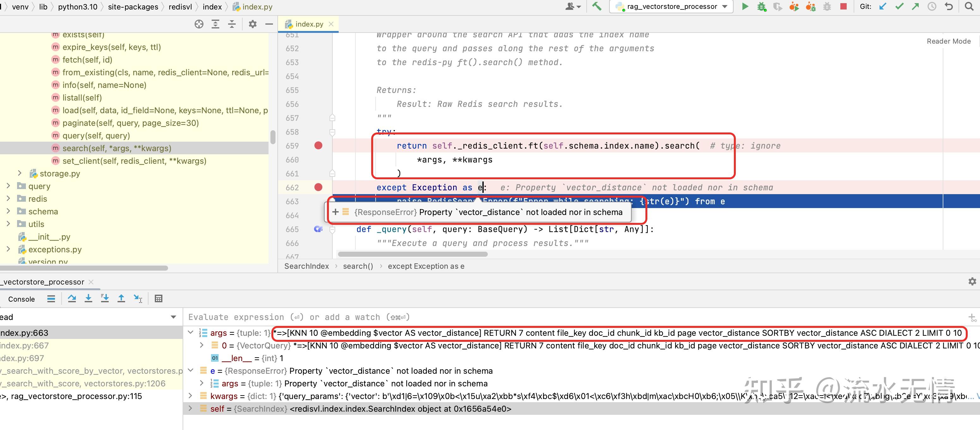Open the Evaluate Expression calculator icon
Screen dimensions: 980x430
coord(159,298)
